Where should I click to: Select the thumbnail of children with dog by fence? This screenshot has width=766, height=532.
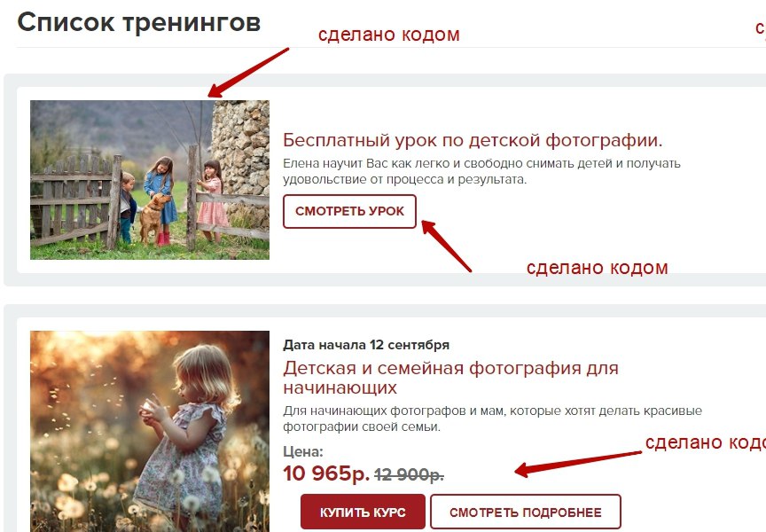[150, 180]
